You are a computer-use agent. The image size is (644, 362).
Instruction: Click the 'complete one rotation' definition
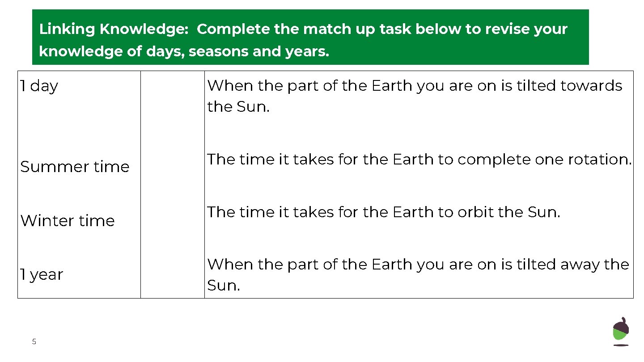(419, 160)
